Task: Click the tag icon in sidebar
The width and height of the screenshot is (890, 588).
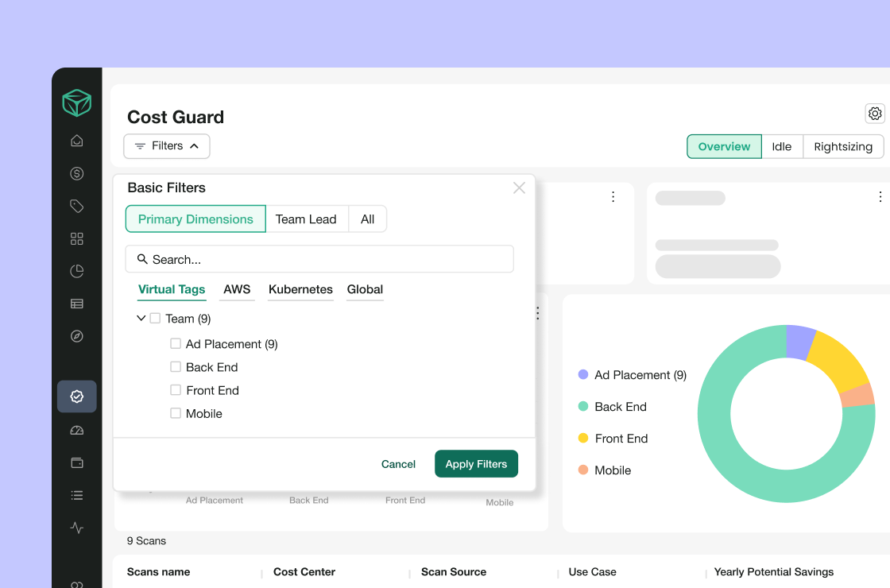Action: (77, 206)
